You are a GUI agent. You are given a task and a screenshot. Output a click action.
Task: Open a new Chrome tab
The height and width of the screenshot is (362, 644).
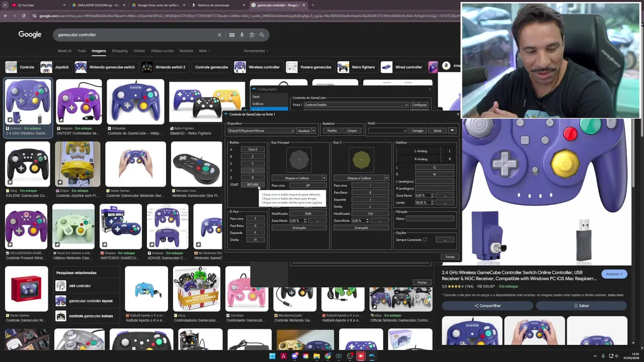pyautogui.click(x=312, y=5)
